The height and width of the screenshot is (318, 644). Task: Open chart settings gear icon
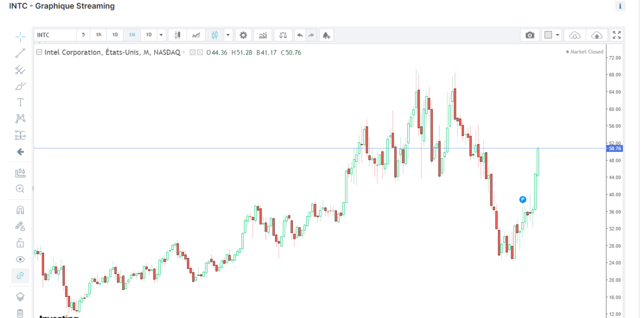pos(243,35)
